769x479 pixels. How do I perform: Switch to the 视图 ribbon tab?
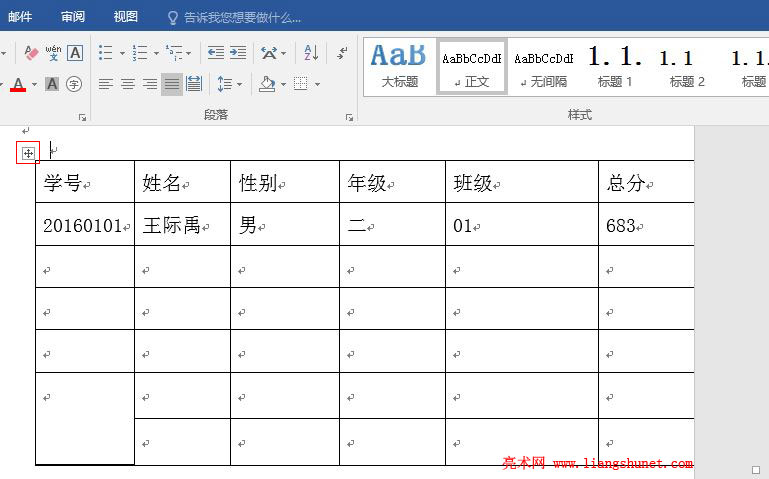click(126, 17)
